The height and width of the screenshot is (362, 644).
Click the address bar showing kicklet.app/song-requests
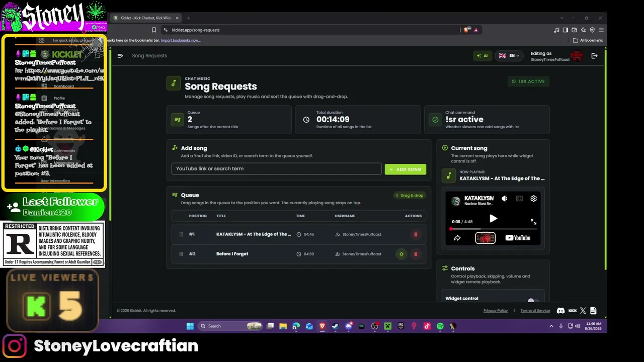point(312,30)
